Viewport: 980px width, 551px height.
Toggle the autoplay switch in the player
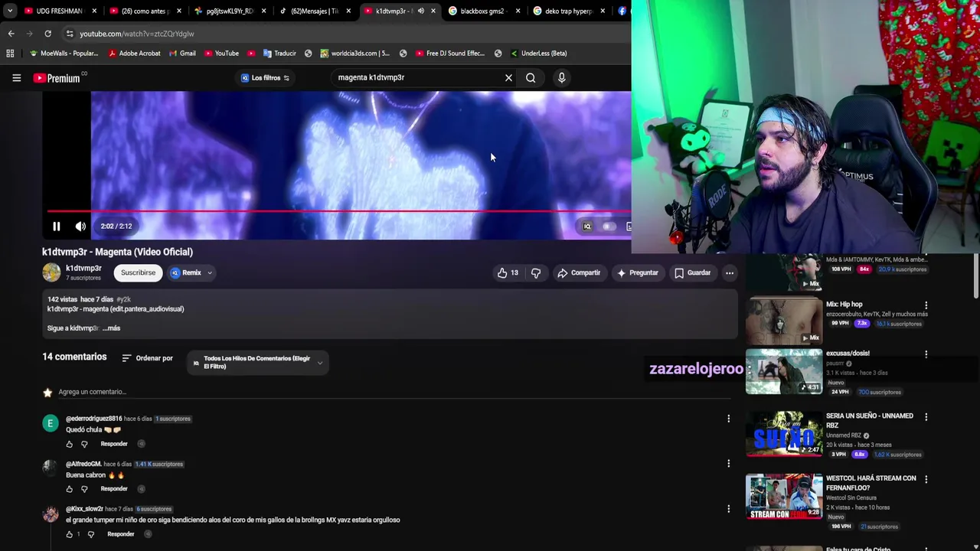tap(609, 227)
